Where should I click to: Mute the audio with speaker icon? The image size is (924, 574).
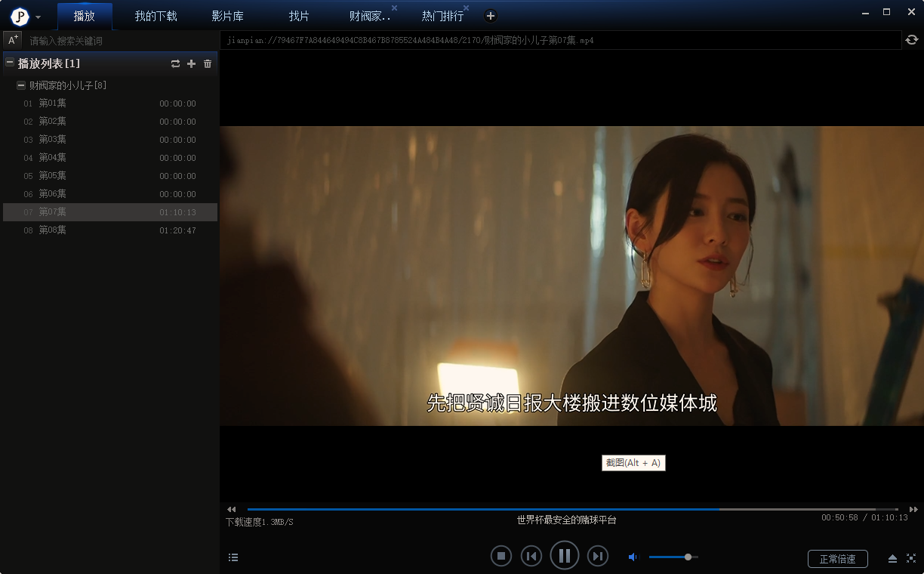633,557
